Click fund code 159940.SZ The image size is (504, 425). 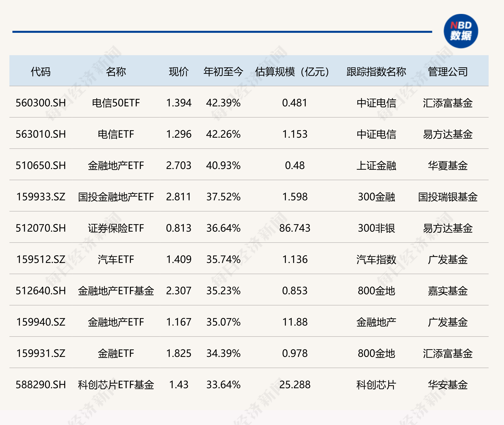41,322
